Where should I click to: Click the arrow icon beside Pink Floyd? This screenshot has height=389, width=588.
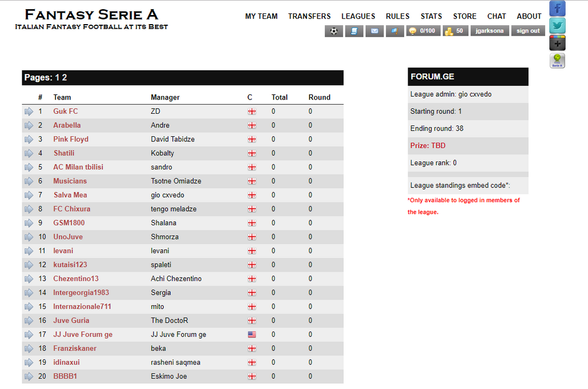click(29, 139)
